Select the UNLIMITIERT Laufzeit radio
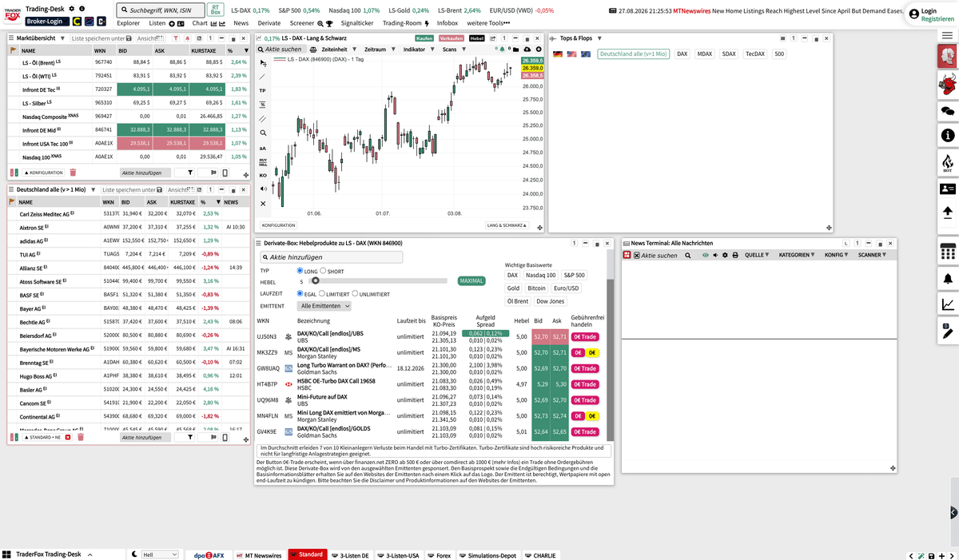 [355, 294]
